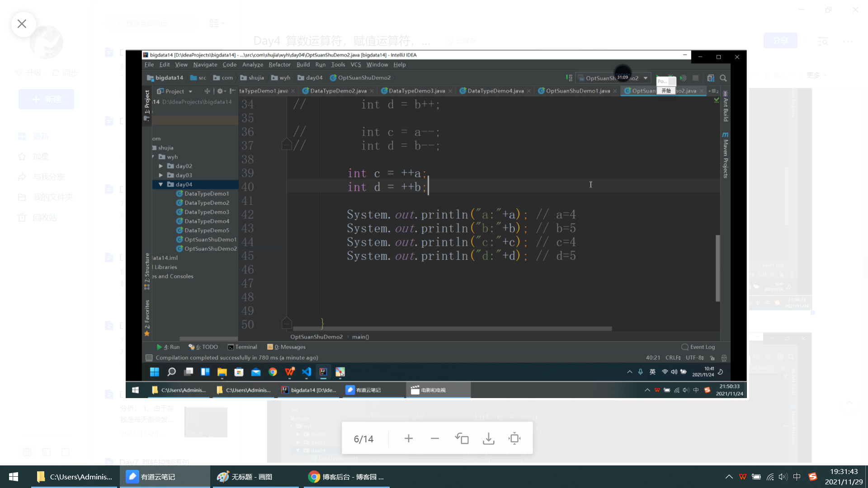Open the volume control in system tray
This screenshot has height=488, width=868.
[783, 477]
